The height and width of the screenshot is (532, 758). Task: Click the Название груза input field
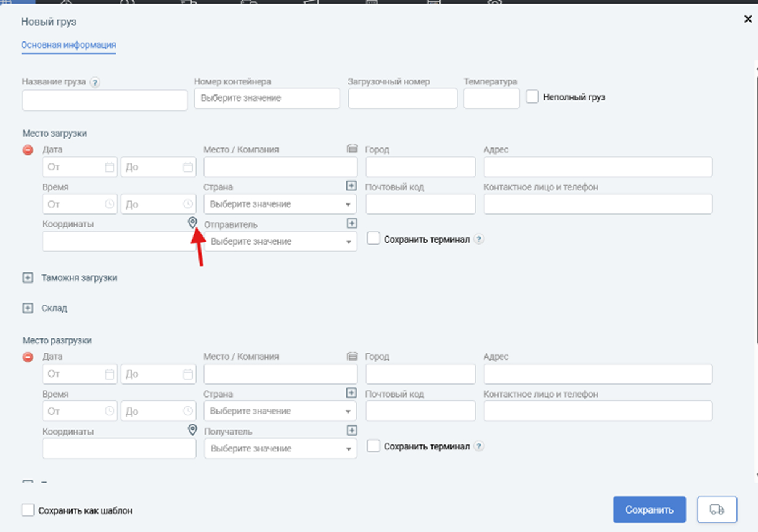tap(105, 100)
